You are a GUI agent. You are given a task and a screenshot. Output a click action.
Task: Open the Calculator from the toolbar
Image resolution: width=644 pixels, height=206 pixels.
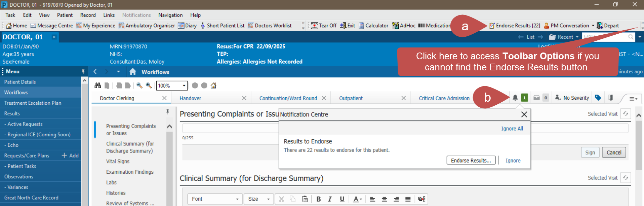coord(373,26)
